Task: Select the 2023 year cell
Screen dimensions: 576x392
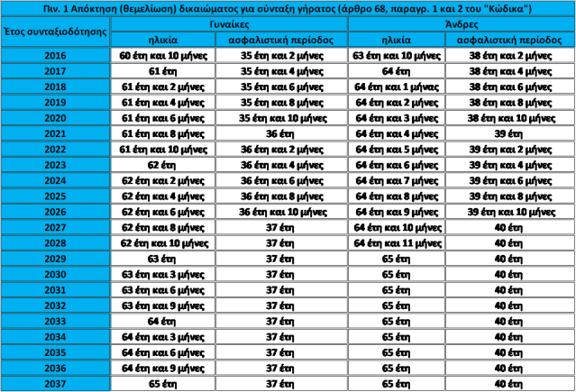Action: pyautogui.click(x=55, y=165)
